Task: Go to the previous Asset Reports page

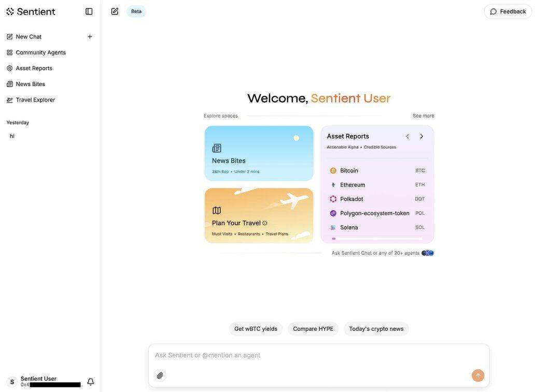Action: click(407, 136)
